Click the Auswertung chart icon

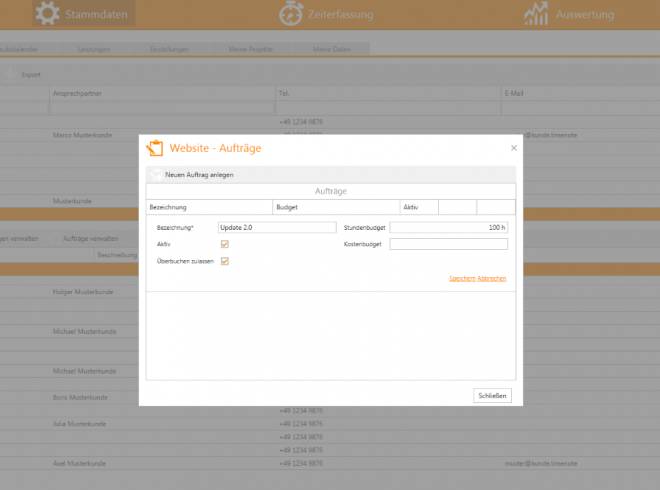[538, 14]
